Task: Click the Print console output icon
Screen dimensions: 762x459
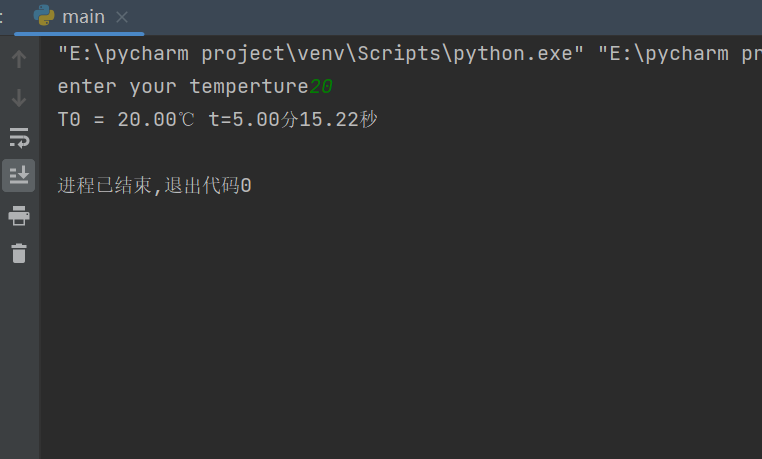Action: pos(18,215)
